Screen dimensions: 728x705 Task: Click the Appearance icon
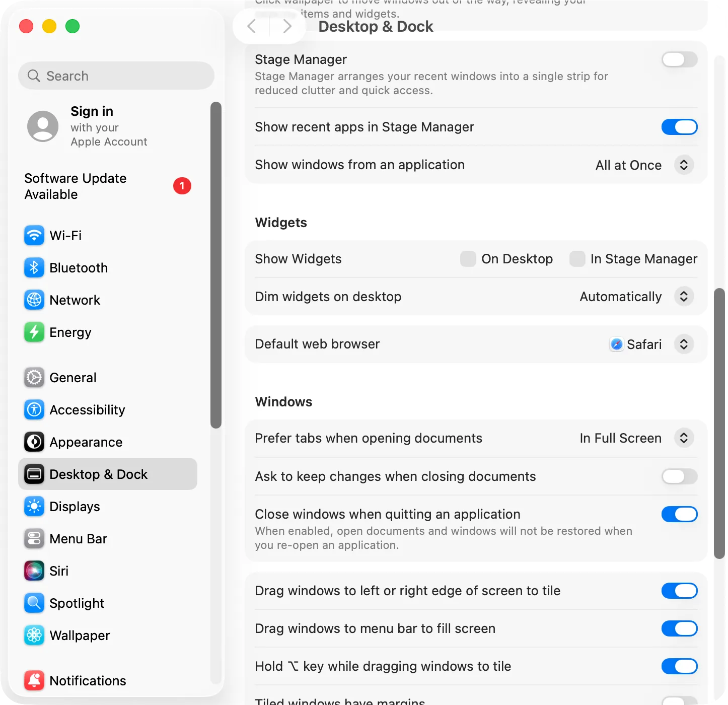tap(34, 442)
